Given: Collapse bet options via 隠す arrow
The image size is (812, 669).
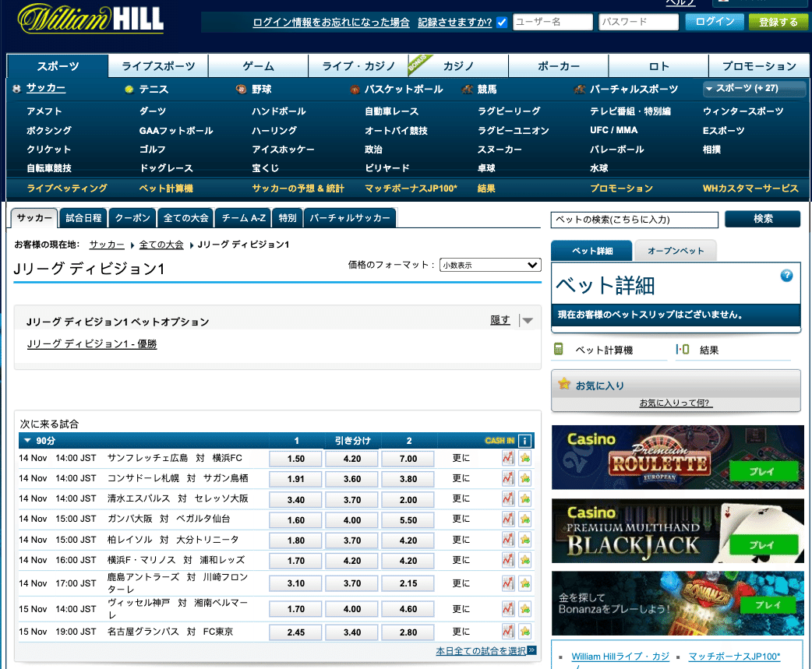Looking at the screenshot, I should 528,321.
